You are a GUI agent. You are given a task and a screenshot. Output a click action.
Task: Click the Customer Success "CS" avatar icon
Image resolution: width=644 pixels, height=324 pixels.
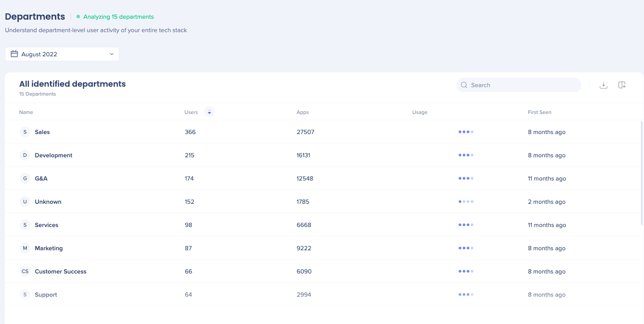tap(25, 271)
